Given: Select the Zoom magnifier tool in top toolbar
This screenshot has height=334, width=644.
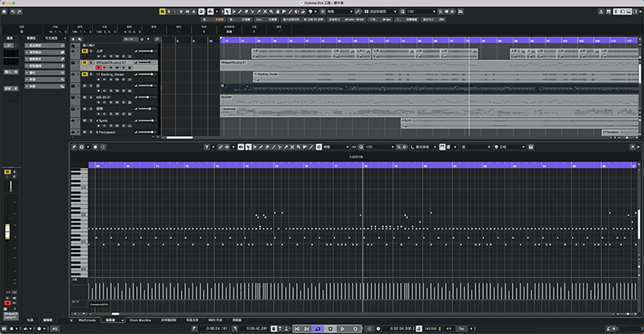Looking at the screenshot, I should click(271, 11).
